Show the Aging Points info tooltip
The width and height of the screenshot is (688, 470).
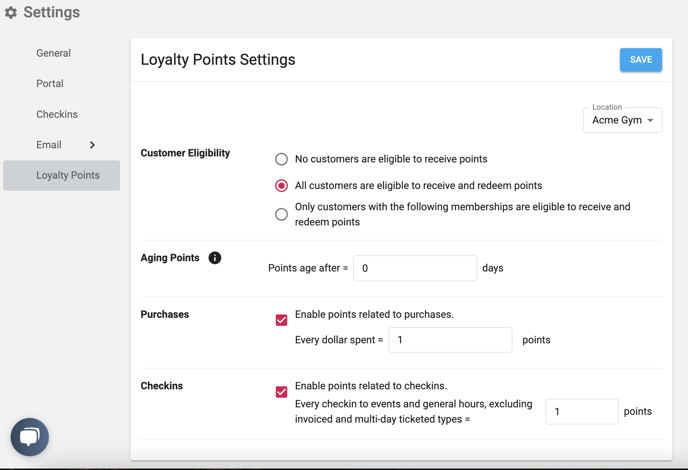[215, 258]
